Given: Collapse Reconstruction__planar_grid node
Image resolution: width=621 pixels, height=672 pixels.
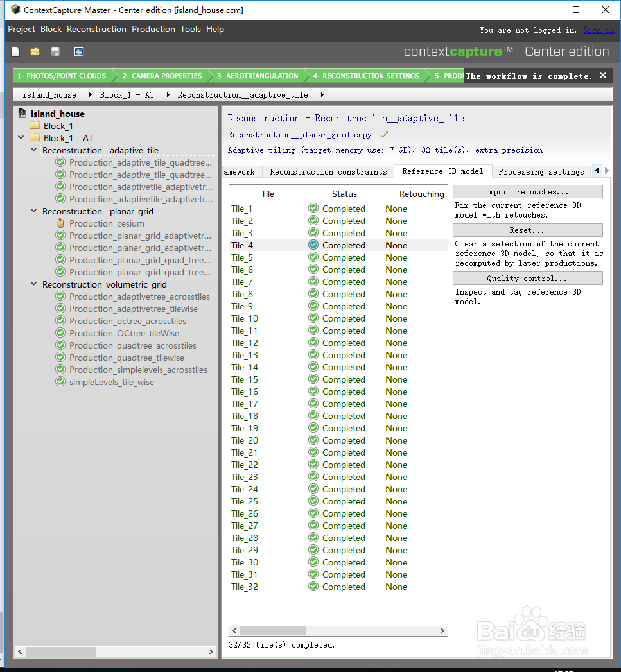Looking at the screenshot, I should [34, 211].
